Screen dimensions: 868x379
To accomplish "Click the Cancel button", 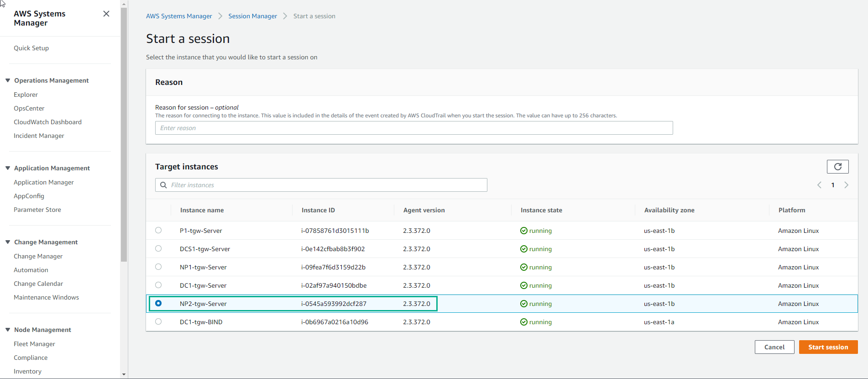I will pos(774,347).
